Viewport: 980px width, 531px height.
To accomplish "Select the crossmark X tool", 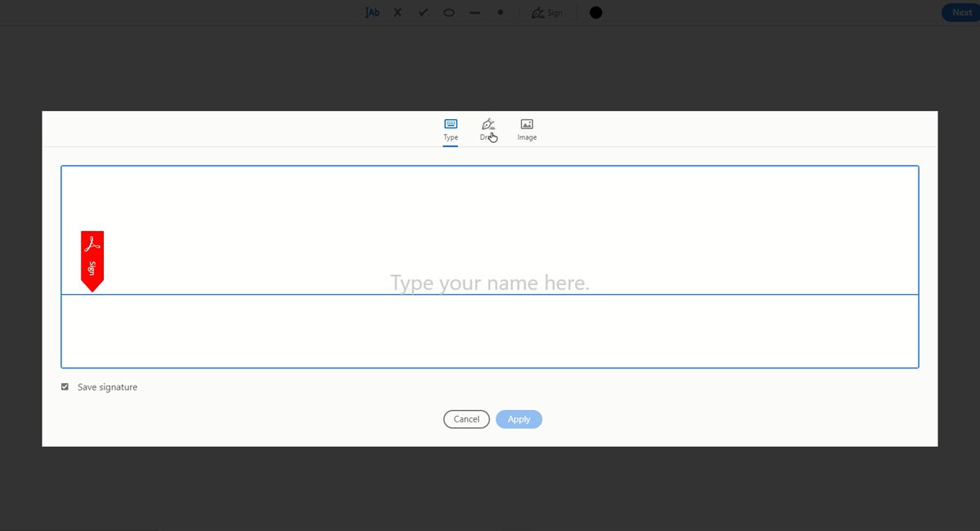I will pyautogui.click(x=398, y=12).
